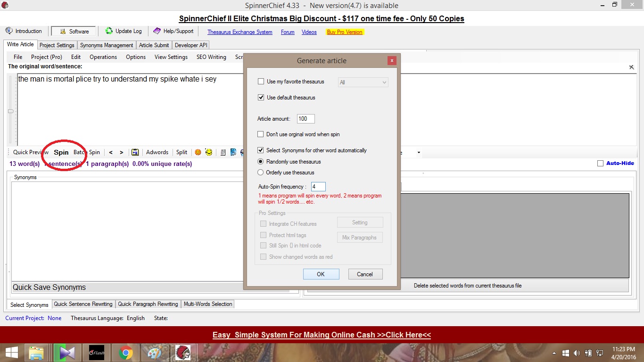Click the Buy Pro Version link
The image size is (644, 362).
pyautogui.click(x=345, y=32)
